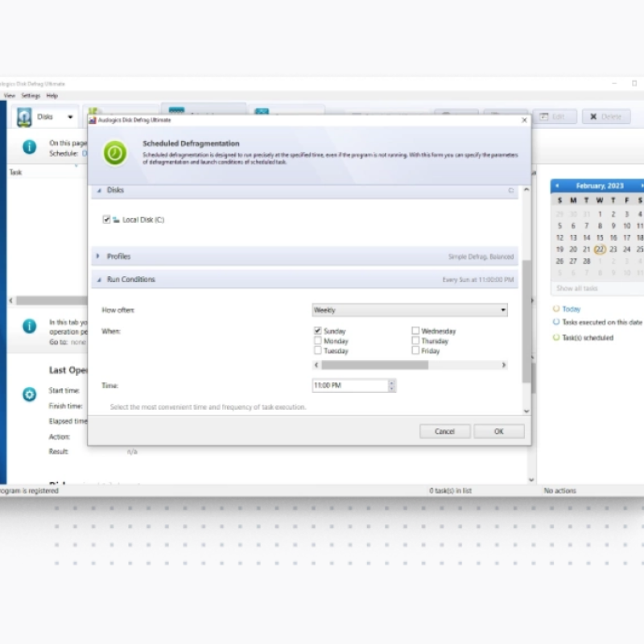Image resolution: width=644 pixels, height=644 pixels.
Task: Select February 22 in the calendar
Action: pyautogui.click(x=600, y=250)
